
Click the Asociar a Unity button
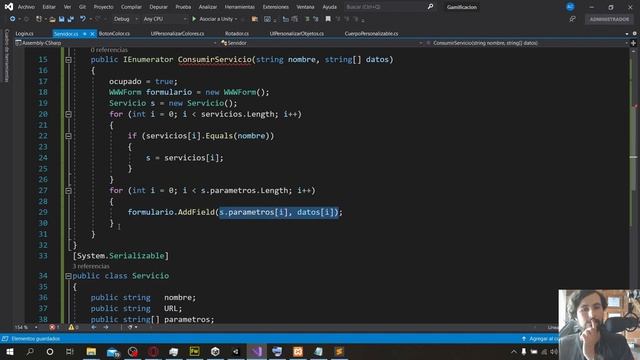coord(215,19)
